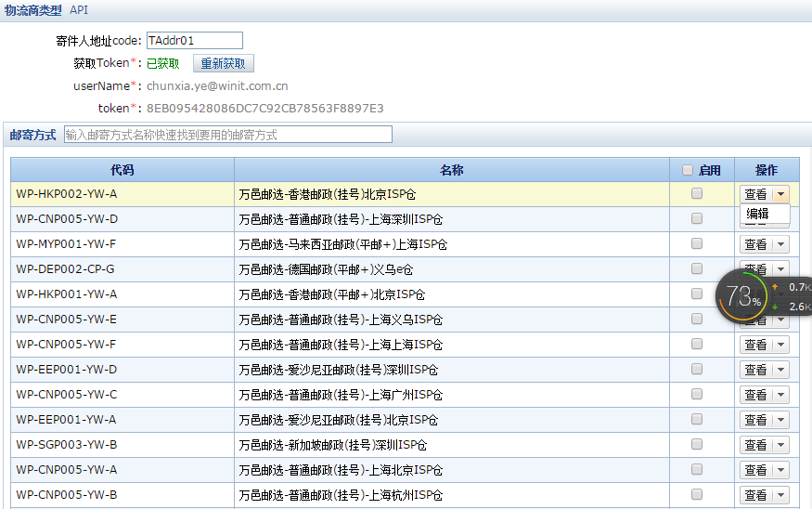
Task: Focus the 邮寄方式 quick search box
Action: click(227, 135)
